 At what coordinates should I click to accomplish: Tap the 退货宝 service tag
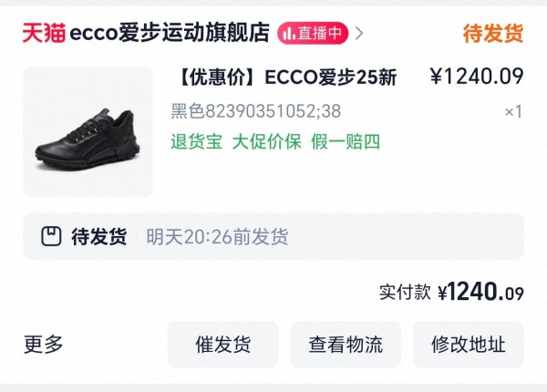[x=196, y=141]
